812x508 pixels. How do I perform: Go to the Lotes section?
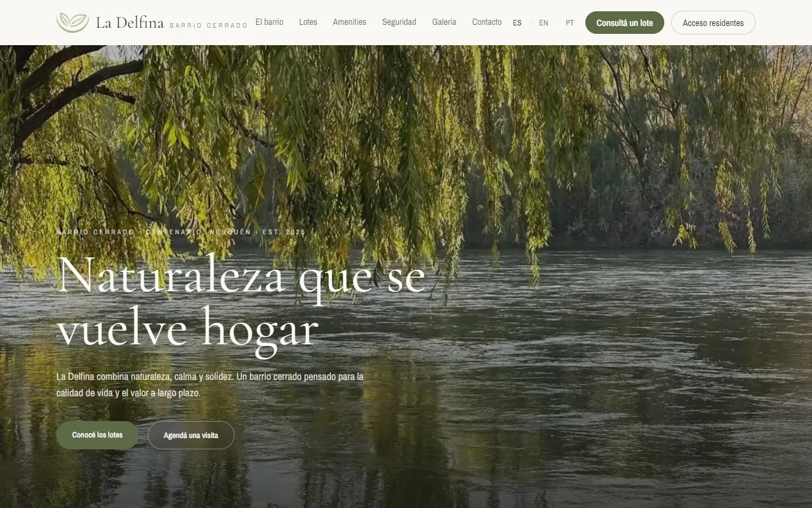(308, 22)
